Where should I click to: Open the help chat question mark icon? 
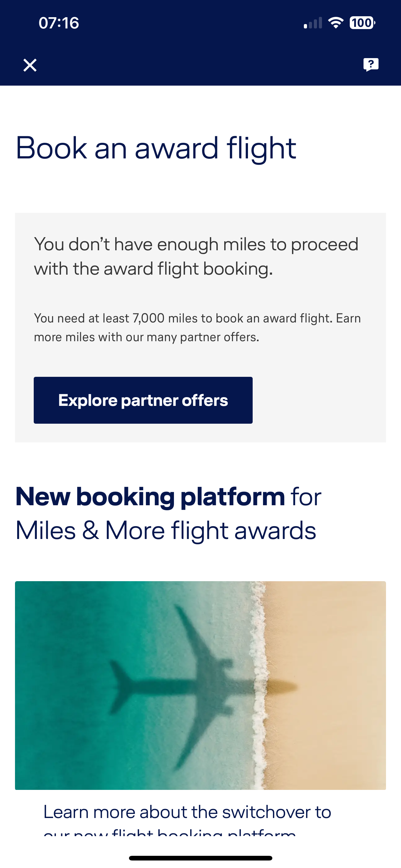(x=371, y=64)
